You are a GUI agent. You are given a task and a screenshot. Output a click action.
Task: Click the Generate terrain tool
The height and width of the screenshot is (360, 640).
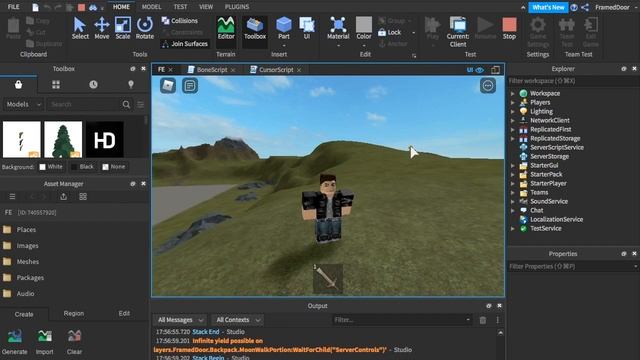click(14, 342)
